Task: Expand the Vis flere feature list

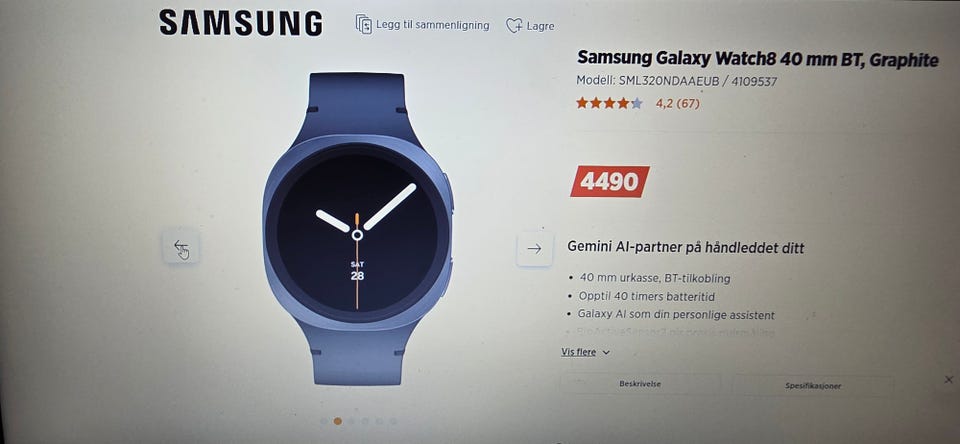Action: [585, 352]
